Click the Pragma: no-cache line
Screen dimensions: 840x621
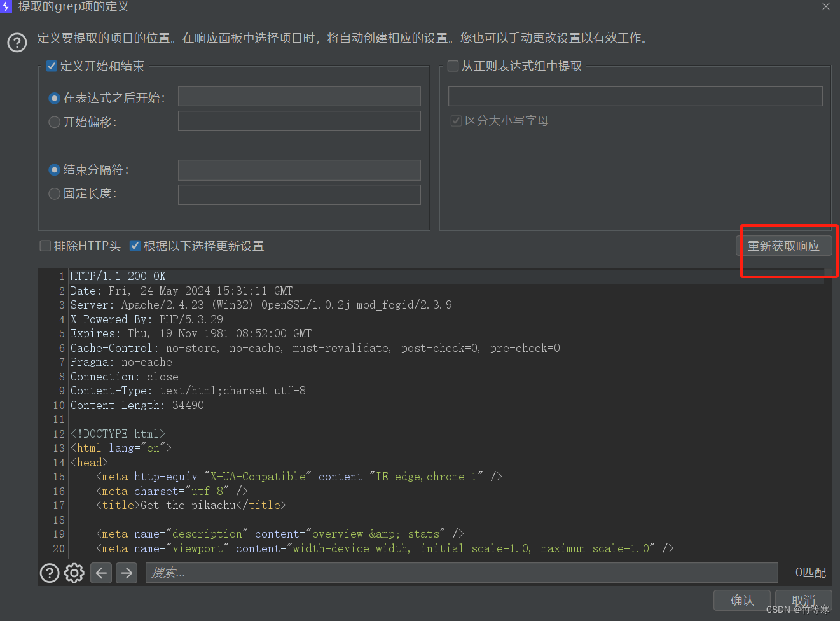(121, 362)
